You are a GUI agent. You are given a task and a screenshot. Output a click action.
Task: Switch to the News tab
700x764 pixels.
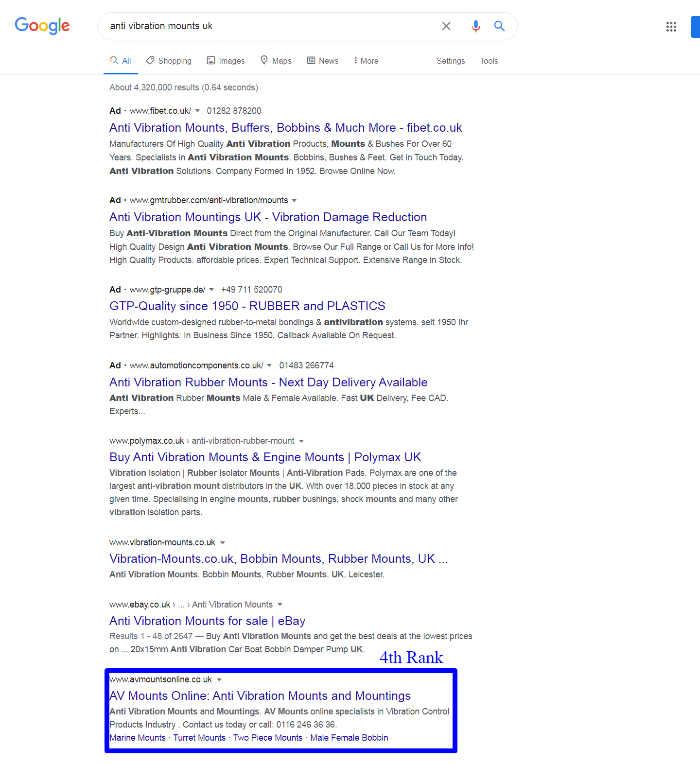click(323, 61)
